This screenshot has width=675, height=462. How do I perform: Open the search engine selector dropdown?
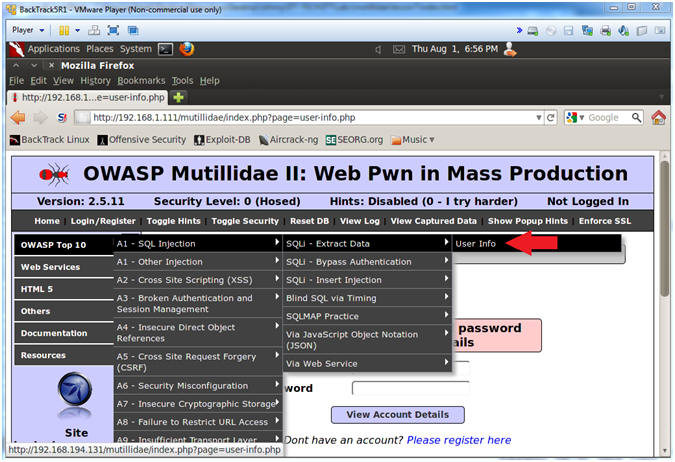pyautogui.click(x=575, y=118)
